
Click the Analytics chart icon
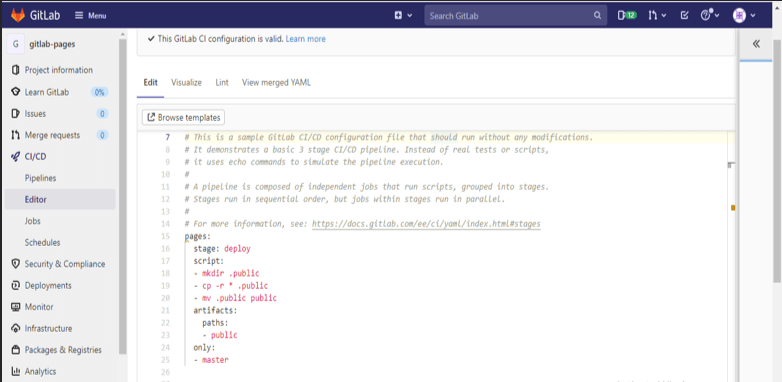tap(15, 371)
